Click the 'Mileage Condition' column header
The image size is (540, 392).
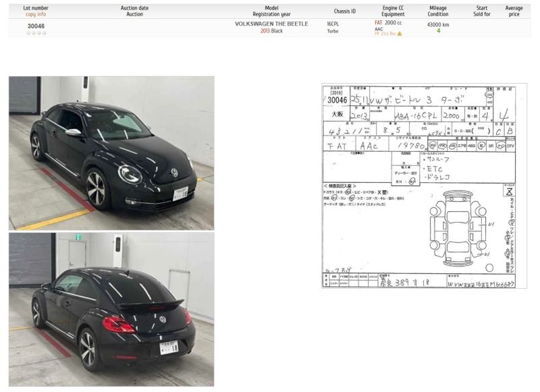pyautogui.click(x=437, y=11)
